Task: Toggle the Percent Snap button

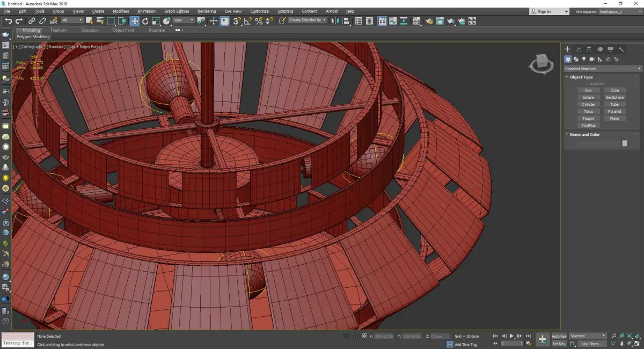Action: pos(259,21)
